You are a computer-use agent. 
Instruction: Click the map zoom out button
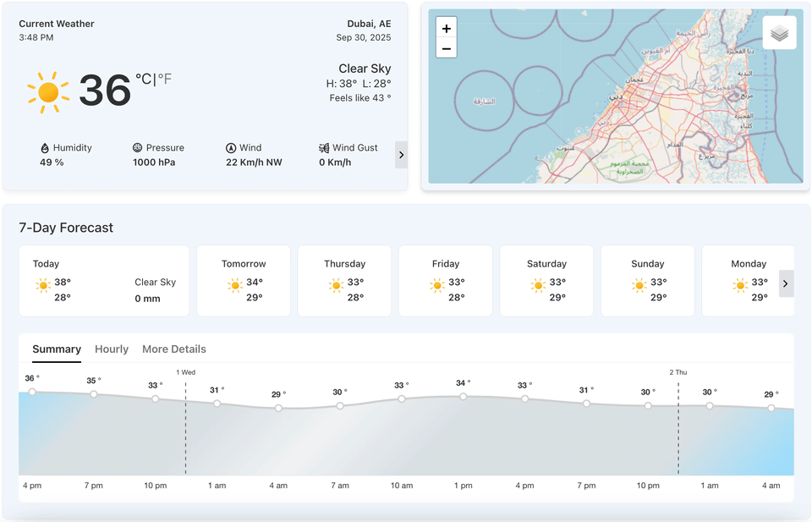pyautogui.click(x=447, y=48)
